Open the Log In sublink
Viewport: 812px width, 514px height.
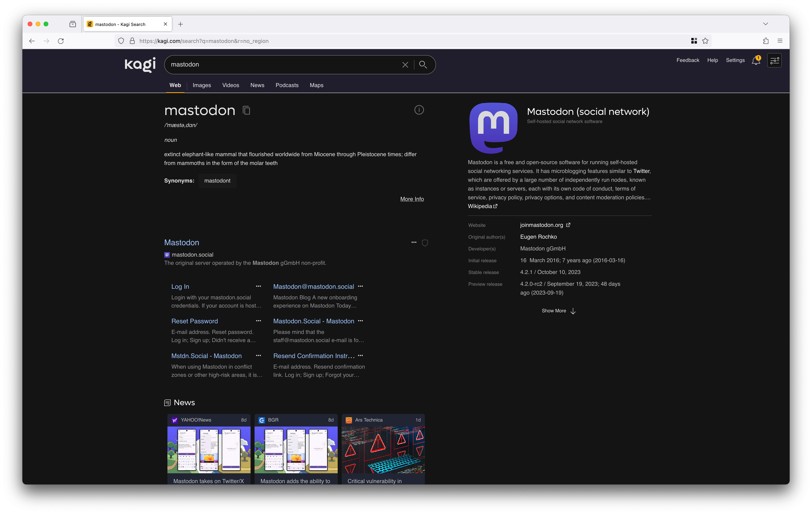click(x=180, y=287)
